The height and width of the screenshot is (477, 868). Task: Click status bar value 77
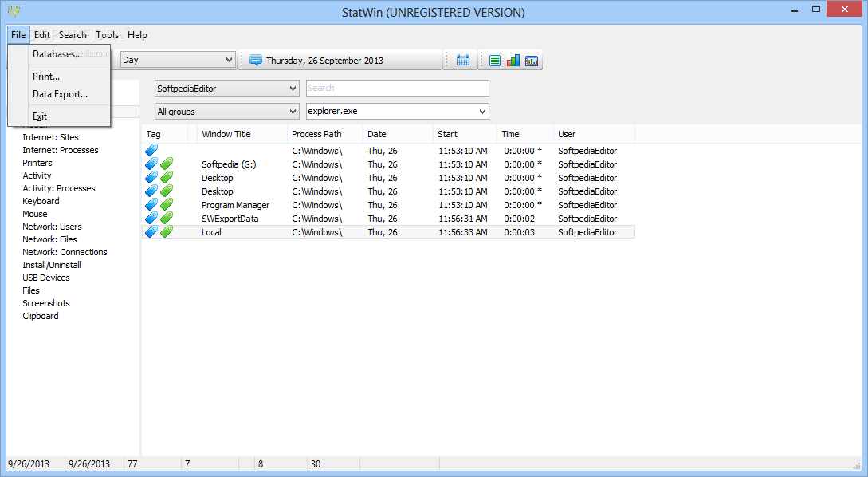pyautogui.click(x=132, y=463)
